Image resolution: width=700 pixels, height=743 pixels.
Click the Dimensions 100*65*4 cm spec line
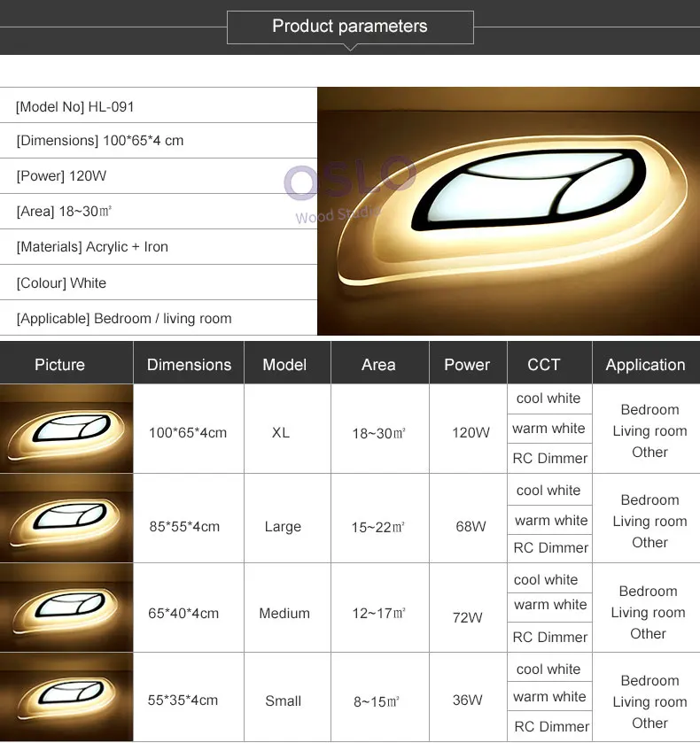point(159,141)
